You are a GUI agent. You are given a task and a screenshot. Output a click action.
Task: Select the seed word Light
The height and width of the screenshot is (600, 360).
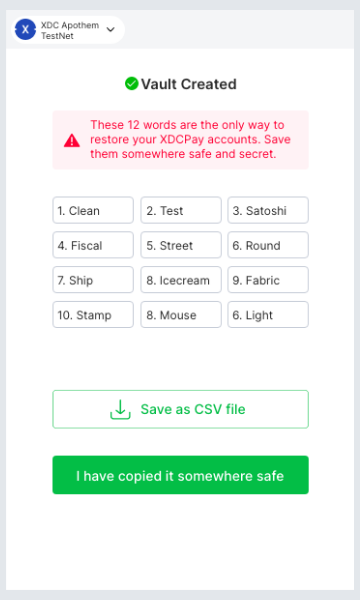pyautogui.click(x=268, y=315)
